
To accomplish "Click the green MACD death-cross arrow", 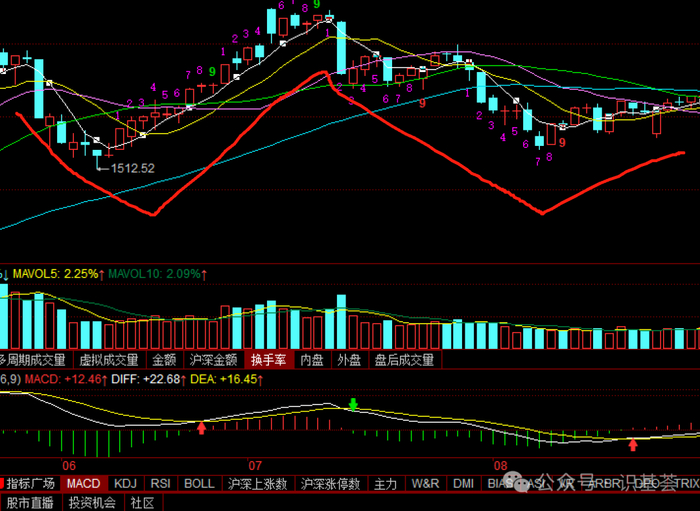I will pyautogui.click(x=353, y=404).
